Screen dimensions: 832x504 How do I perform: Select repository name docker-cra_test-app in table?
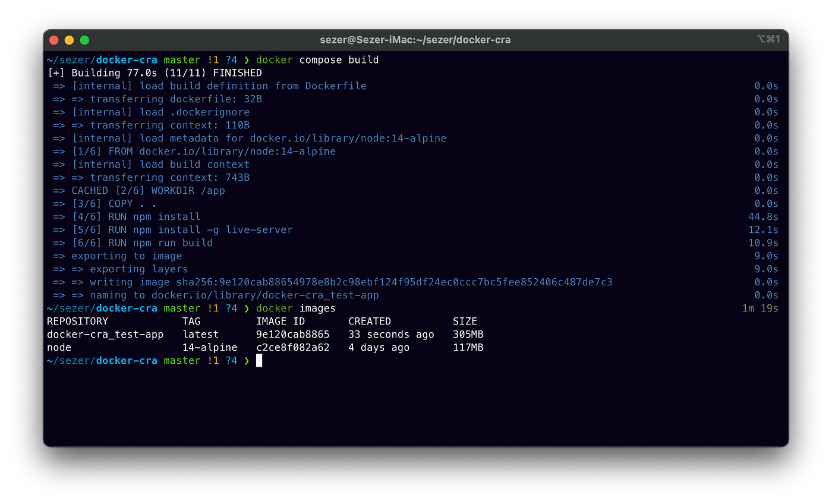click(x=105, y=335)
